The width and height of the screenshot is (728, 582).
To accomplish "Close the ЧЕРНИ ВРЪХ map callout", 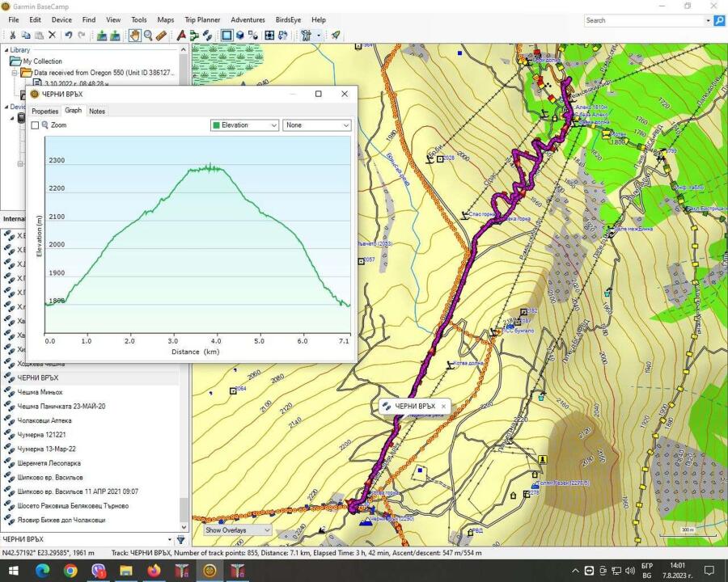I will pos(443,406).
